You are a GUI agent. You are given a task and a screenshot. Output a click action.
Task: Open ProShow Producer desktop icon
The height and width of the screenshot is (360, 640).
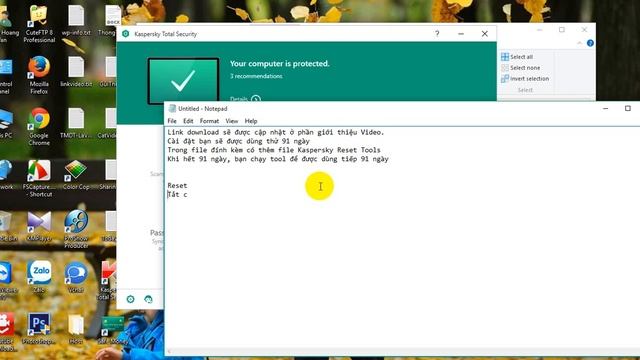pos(76,229)
